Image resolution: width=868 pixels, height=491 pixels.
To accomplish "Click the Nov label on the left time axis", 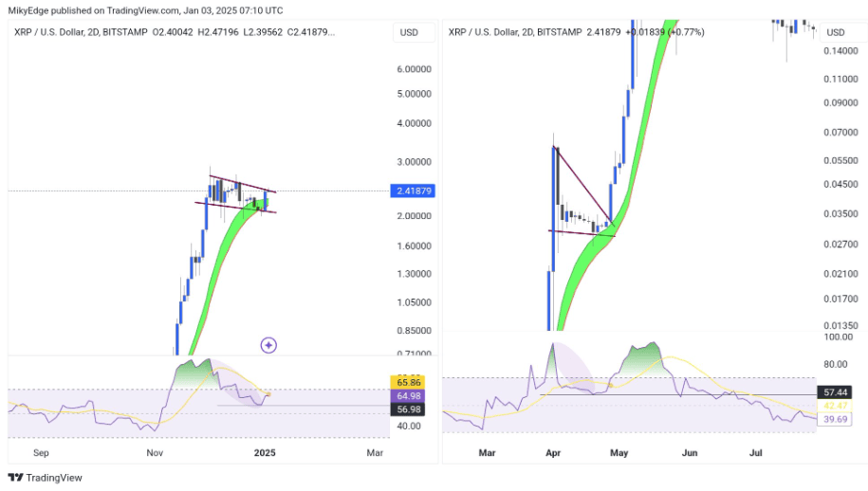I will (x=155, y=453).
